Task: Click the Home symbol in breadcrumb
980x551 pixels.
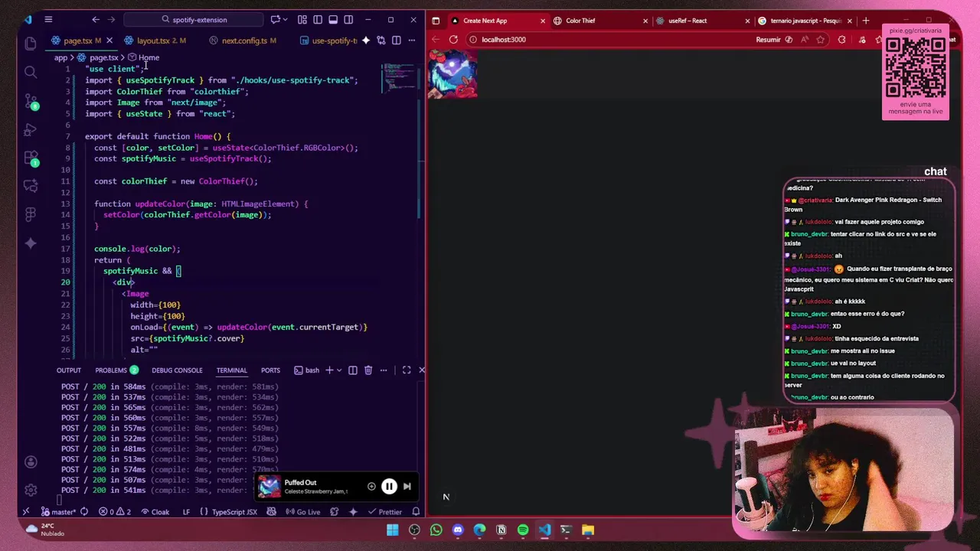Action: 144,57
